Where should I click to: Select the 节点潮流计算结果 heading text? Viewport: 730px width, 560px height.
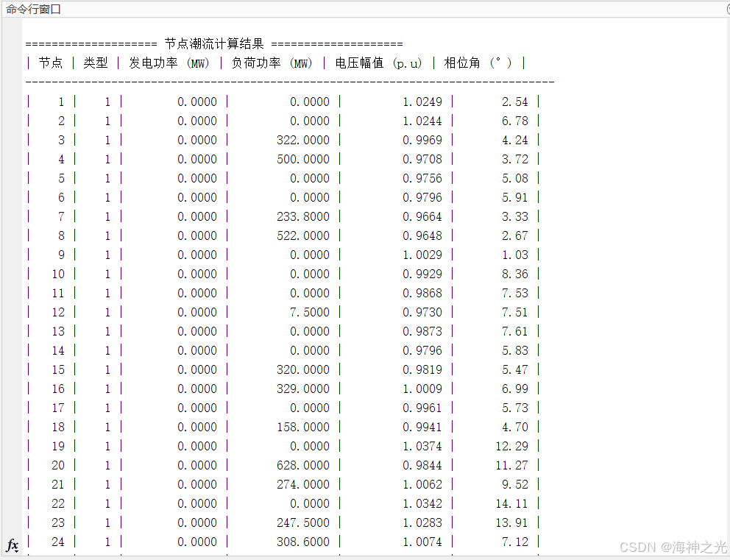(x=214, y=43)
